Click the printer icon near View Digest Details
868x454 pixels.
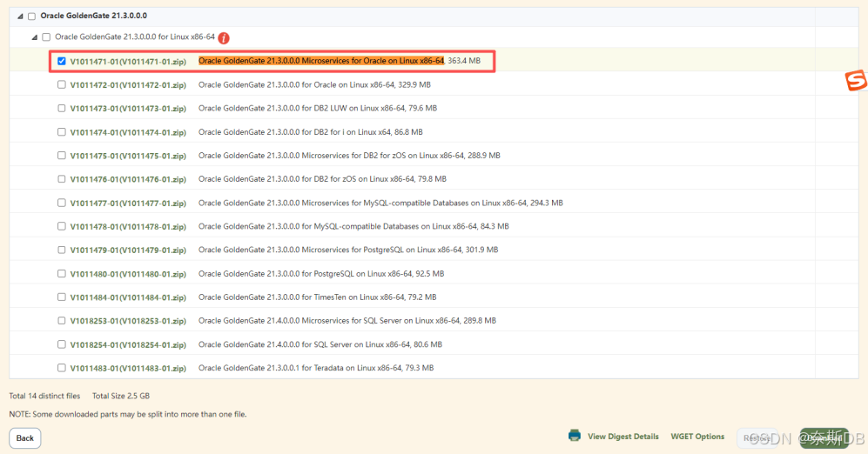tap(575, 436)
